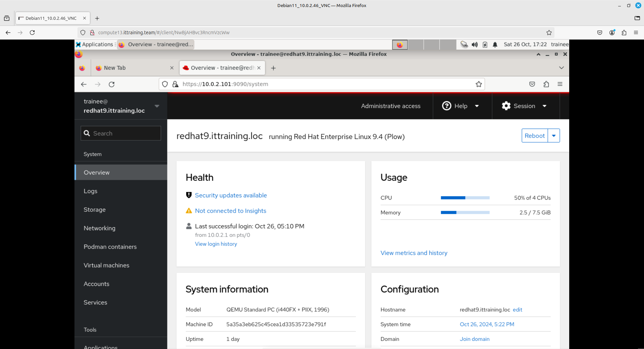Open Services in the sidebar
Screen dimensions: 644x349
121,302
